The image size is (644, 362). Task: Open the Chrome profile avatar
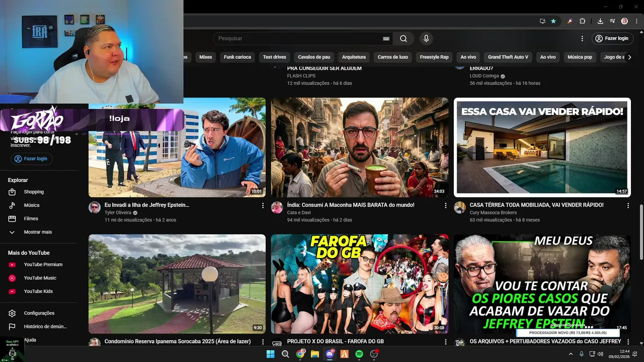click(624, 21)
